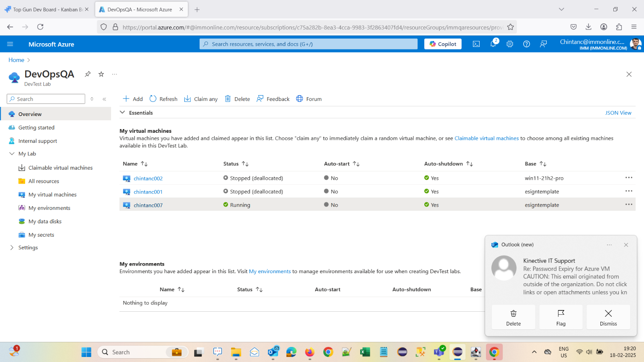This screenshot has height=362, width=644.
Task: Collapse the left navigation menu
Action: (104, 99)
